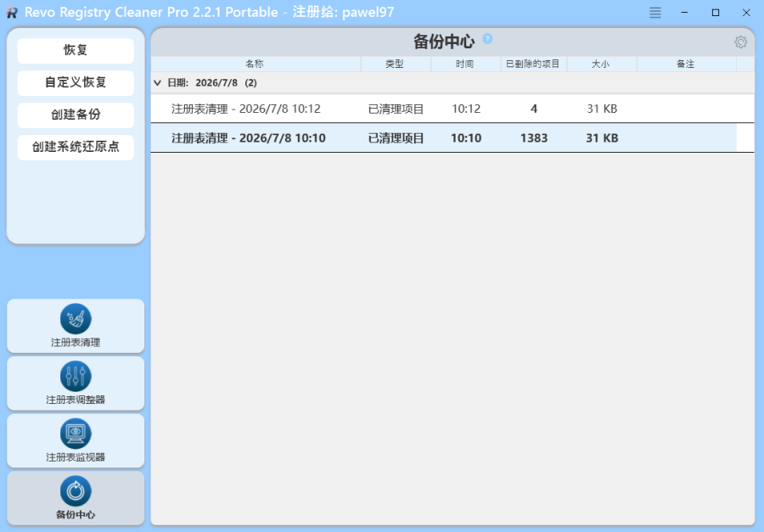The image size is (764, 532).
Task: Select backup row 注册表清理 - 2026/7/8 10:10
Action: click(x=452, y=137)
